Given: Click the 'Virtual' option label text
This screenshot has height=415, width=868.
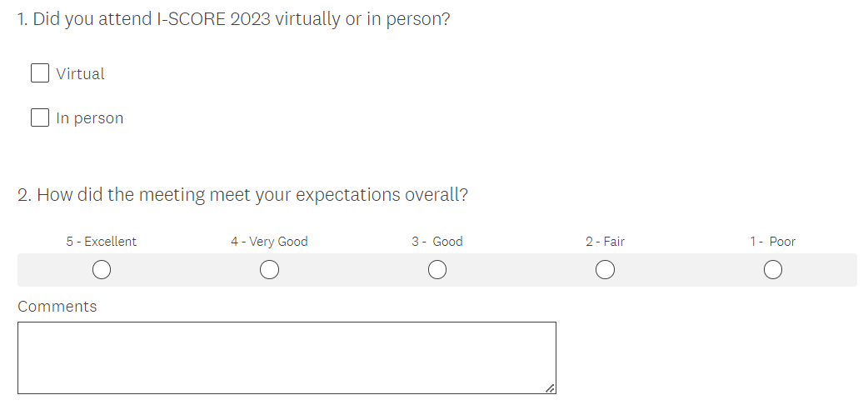Looking at the screenshot, I should 81,74.
